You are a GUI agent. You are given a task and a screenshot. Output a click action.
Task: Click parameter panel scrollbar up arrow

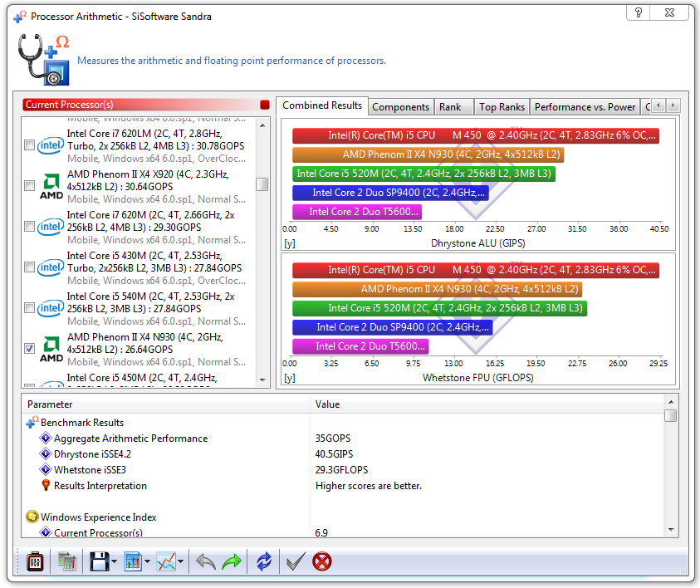tap(671, 402)
